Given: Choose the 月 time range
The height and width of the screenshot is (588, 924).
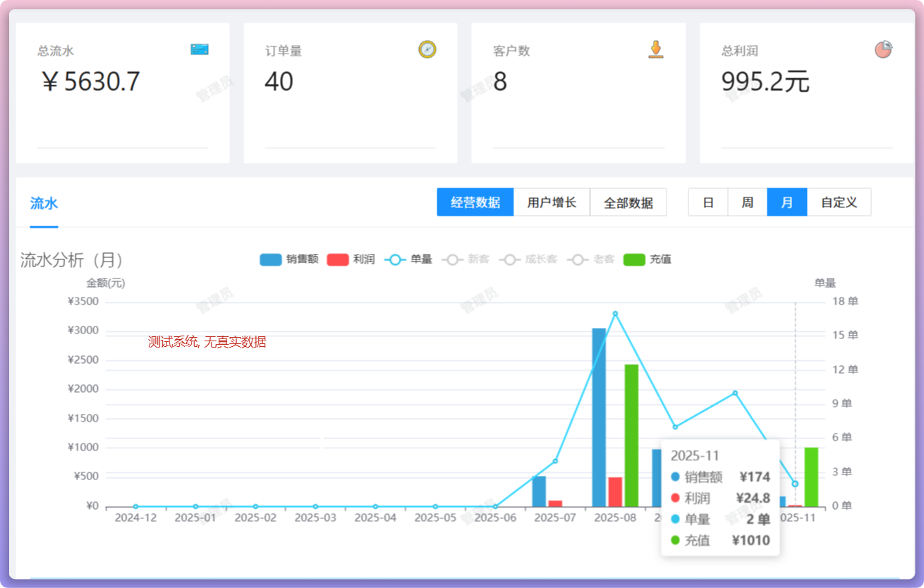Looking at the screenshot, I should click(x=787, y=202).
